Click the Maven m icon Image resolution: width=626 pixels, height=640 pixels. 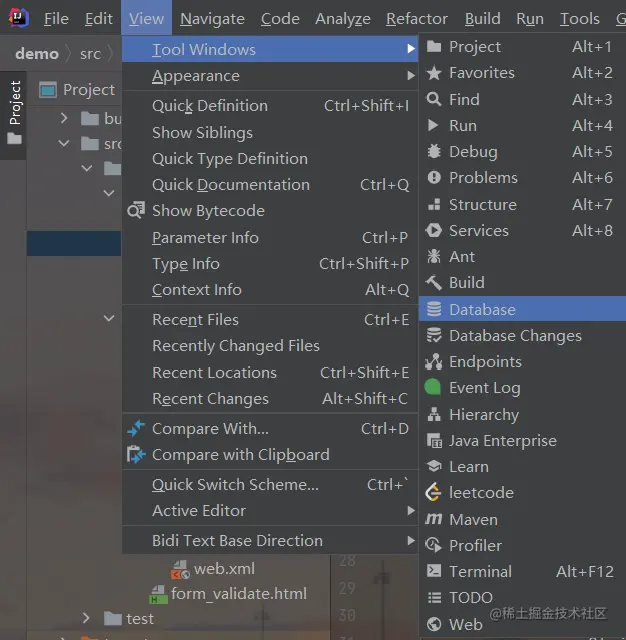click(x=433, y=519)
